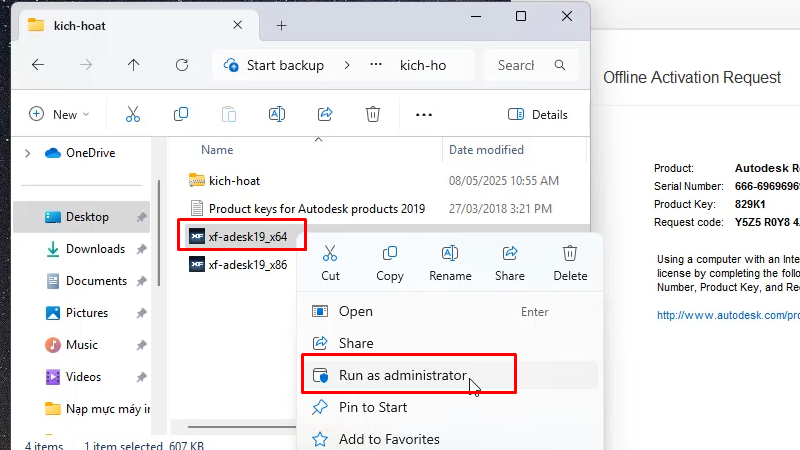Click the kich-ho breadcrumb segment

coord(423,65)
